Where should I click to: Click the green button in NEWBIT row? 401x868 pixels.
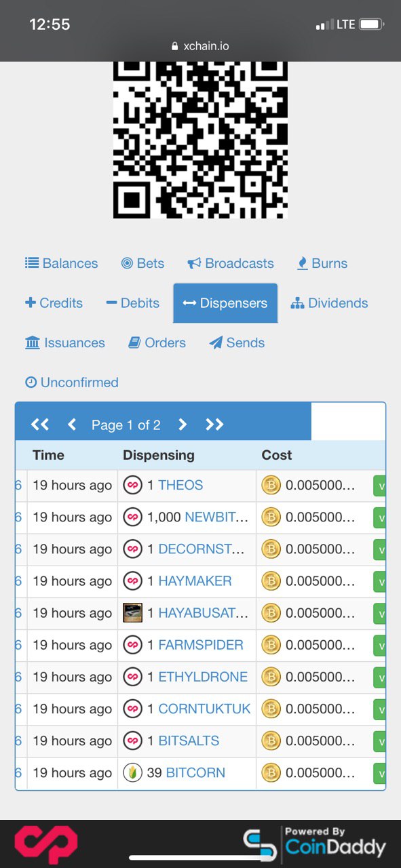coord(379,517)
